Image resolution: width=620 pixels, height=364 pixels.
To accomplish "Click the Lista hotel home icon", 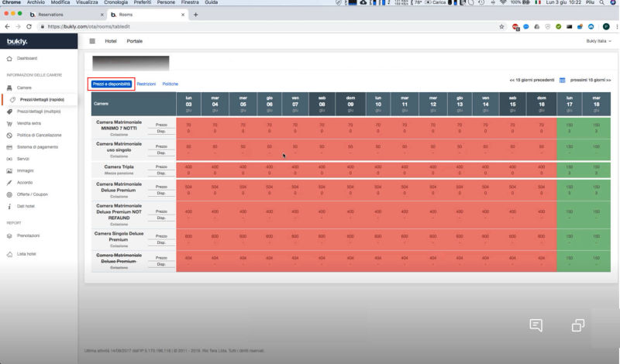I will 9,254.
